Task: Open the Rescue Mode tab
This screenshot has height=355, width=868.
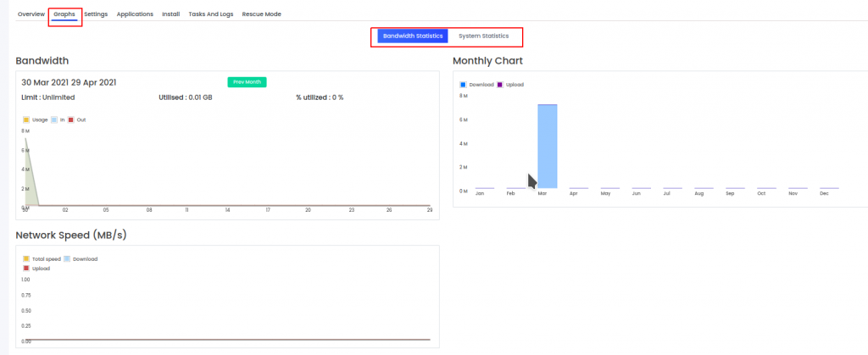Action: pyautogui.click(x=261, y=14)
